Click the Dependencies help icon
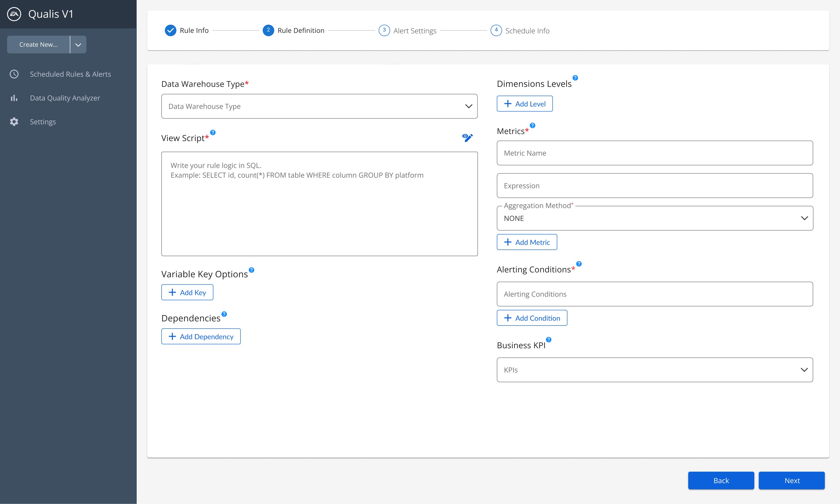Viewport: 840px width, 504px height. coord(224,314)
